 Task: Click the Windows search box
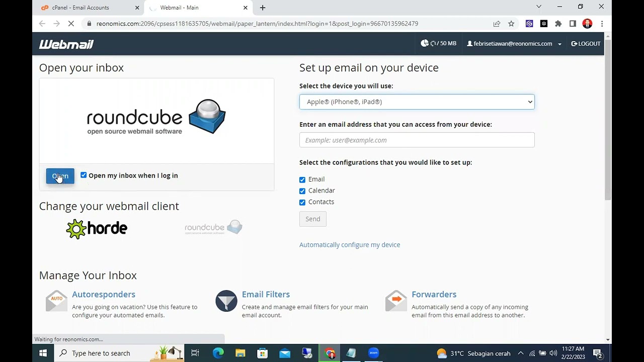118,353
